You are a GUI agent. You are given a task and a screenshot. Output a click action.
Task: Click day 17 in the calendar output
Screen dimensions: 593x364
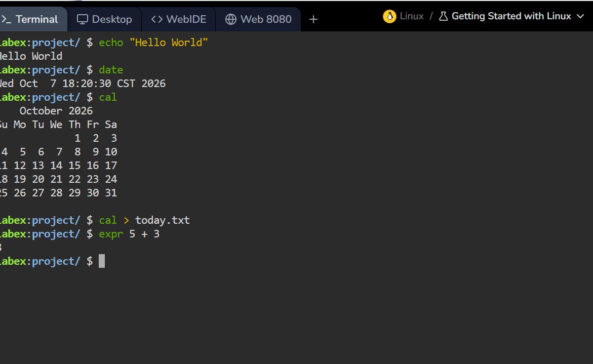pyautogui.click(x=111, y=166)
